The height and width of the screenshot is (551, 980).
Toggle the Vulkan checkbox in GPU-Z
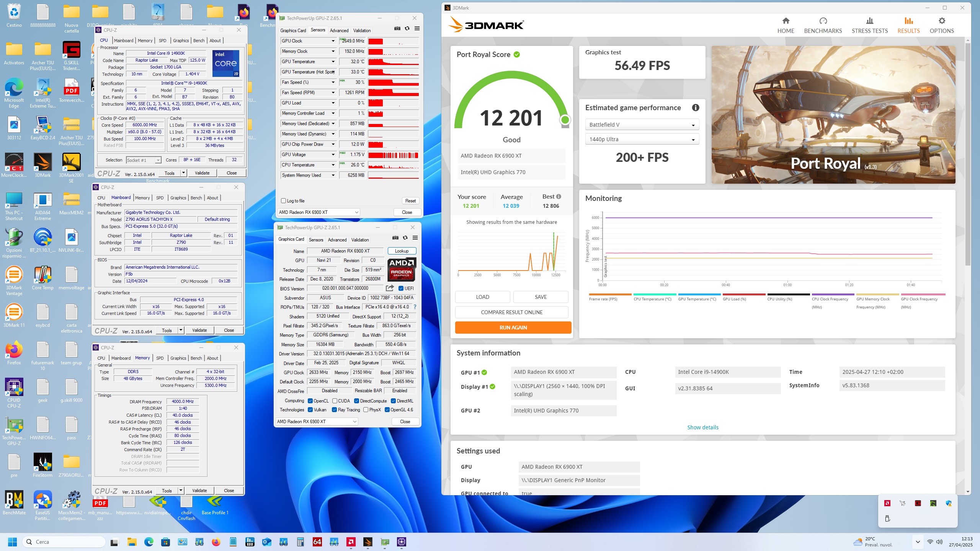click(310, 410)
